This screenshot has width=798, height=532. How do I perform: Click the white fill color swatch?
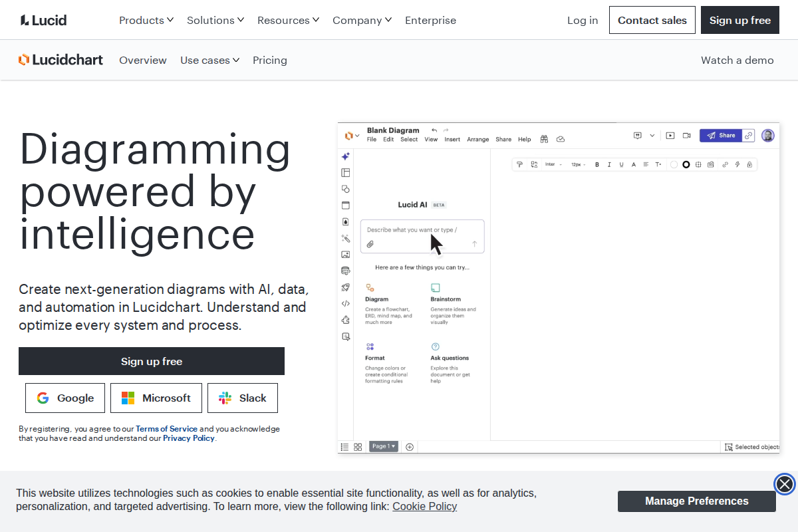coord(674,164)
